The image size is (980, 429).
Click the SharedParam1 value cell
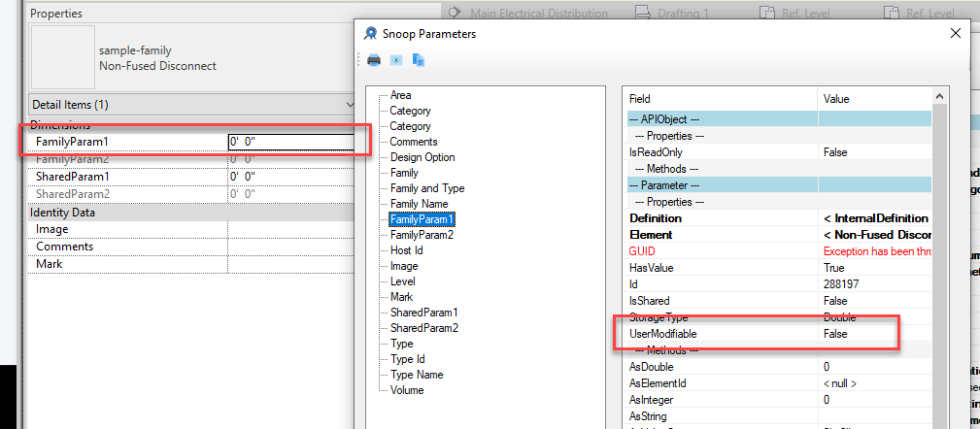[291, 177]
